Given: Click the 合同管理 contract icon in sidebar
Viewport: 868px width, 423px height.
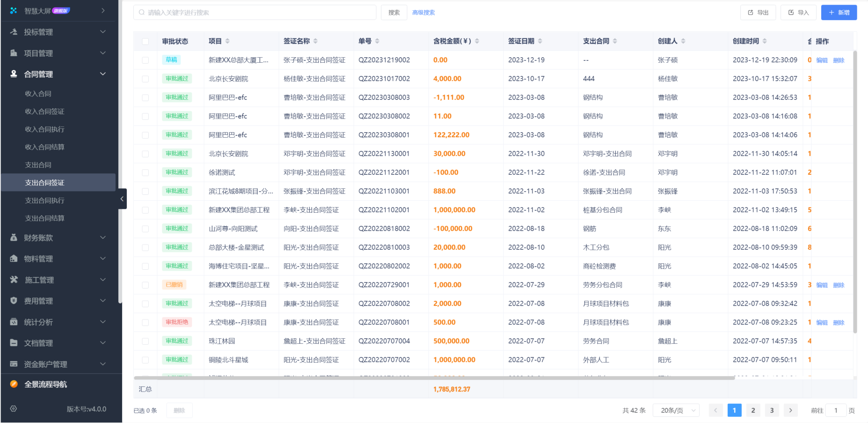Looking at the screenshot, I should coord(14,74).
